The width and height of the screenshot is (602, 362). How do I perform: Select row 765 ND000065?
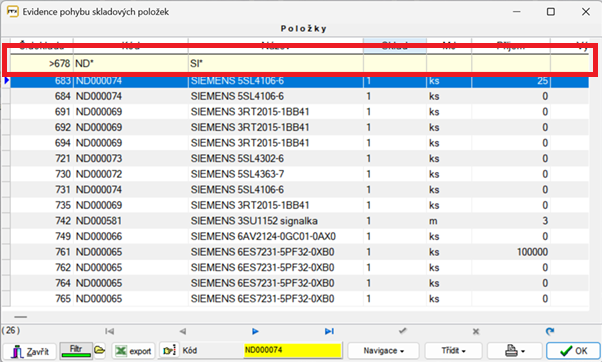coord(299,298)
